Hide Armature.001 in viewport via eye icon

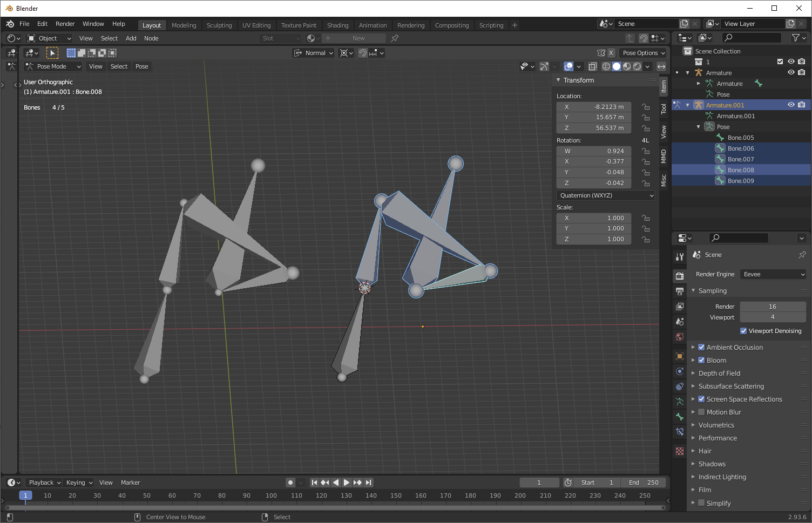pos(791,105)
